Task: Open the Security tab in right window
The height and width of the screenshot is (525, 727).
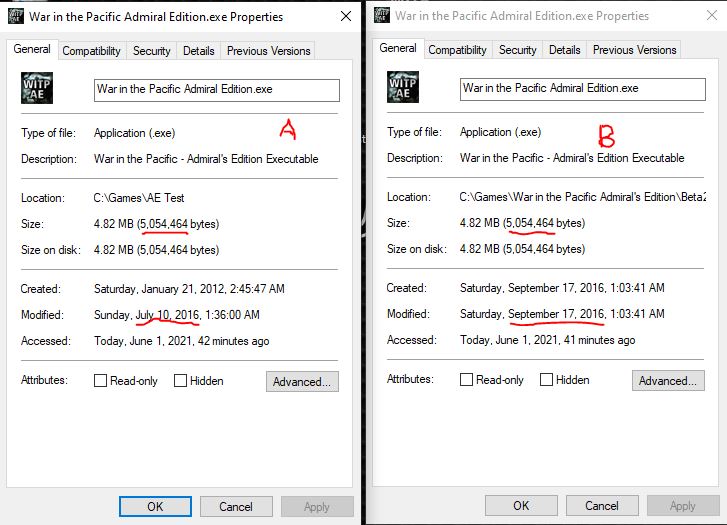Action: 517,50
